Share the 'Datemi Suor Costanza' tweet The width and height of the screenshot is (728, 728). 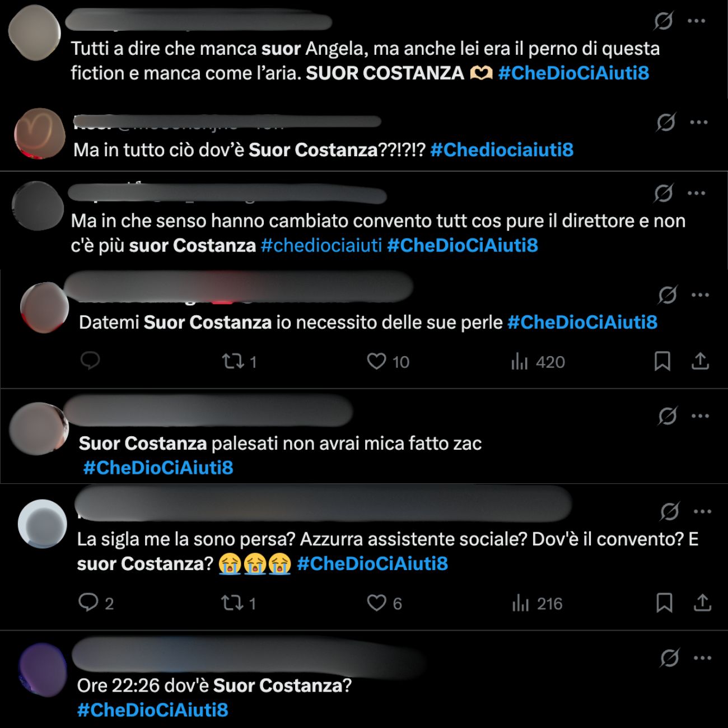click(x=700, y=361)
